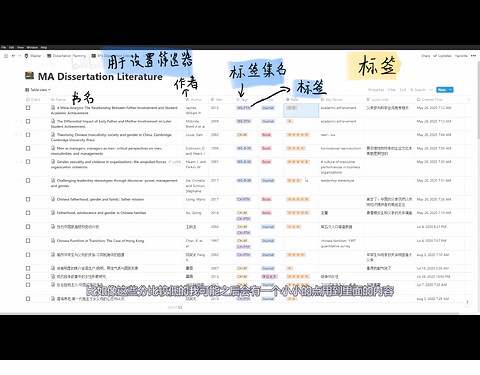The image size is (480, 375).
Task: Click the five-star rating in Chinese fatherhood row
Action: [298, 199]
